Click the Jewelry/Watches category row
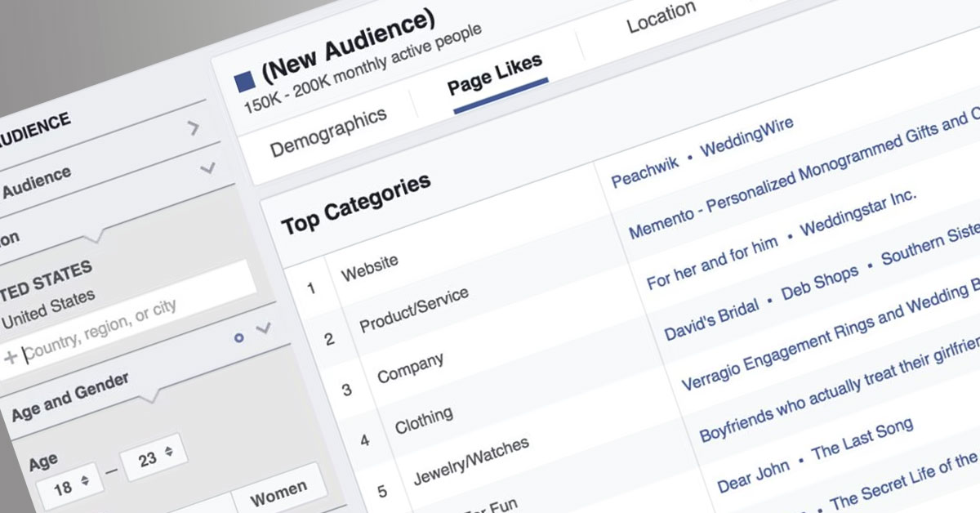980x513 pixels. (x=471, y=462)
